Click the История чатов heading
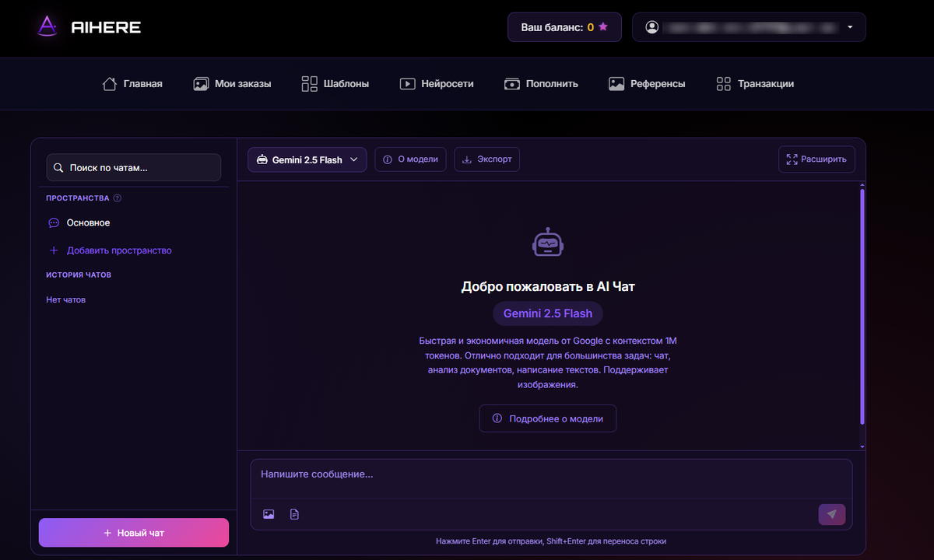The image size is (934, 560). pyautogui.click(x=79, y=275)
